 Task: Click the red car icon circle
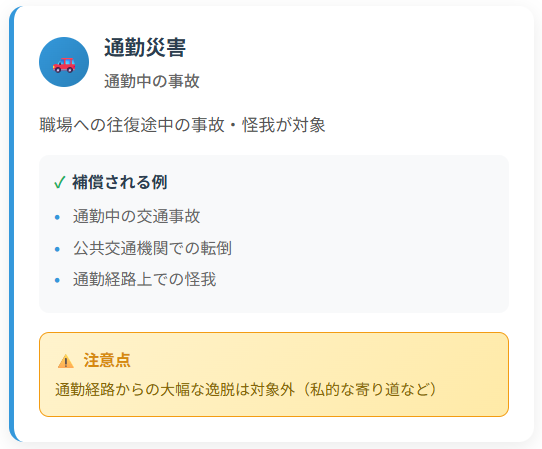pos(64,62)
